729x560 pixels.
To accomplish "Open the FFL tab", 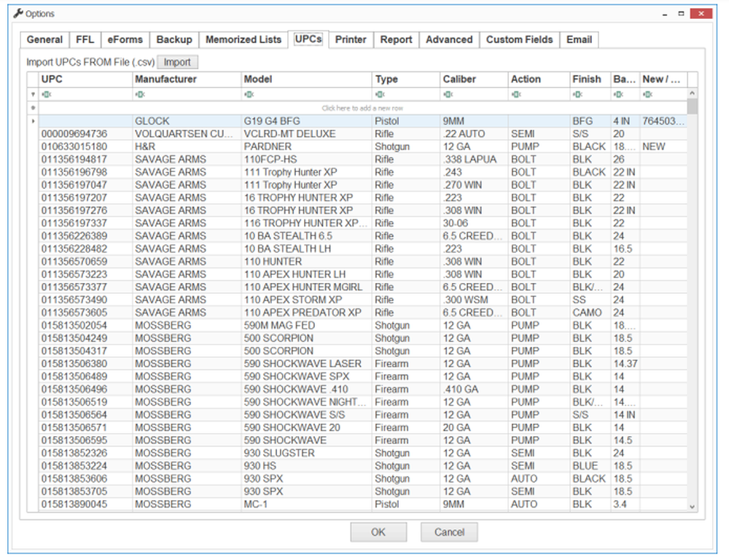I will pyautogui.click(x=85, y=39).
